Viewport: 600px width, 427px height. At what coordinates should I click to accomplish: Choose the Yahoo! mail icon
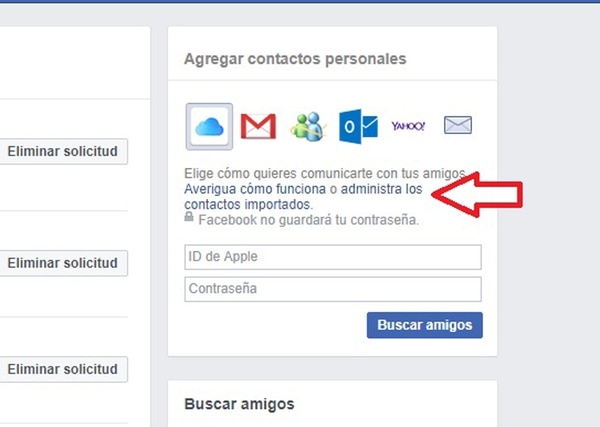pos(408,126)
